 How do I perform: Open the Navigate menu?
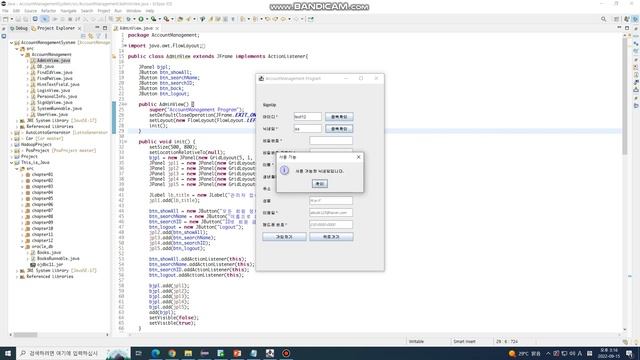point(68,11)
